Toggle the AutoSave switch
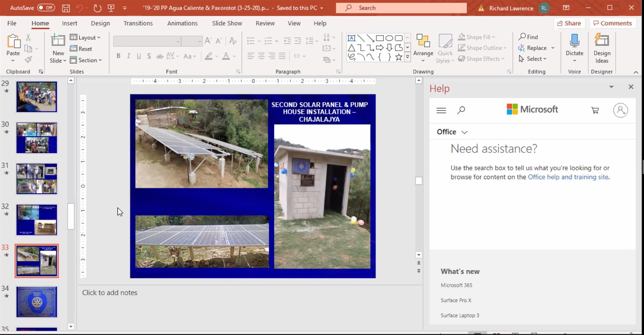Screen dimensions: 644x335 [x=46, y=8]
